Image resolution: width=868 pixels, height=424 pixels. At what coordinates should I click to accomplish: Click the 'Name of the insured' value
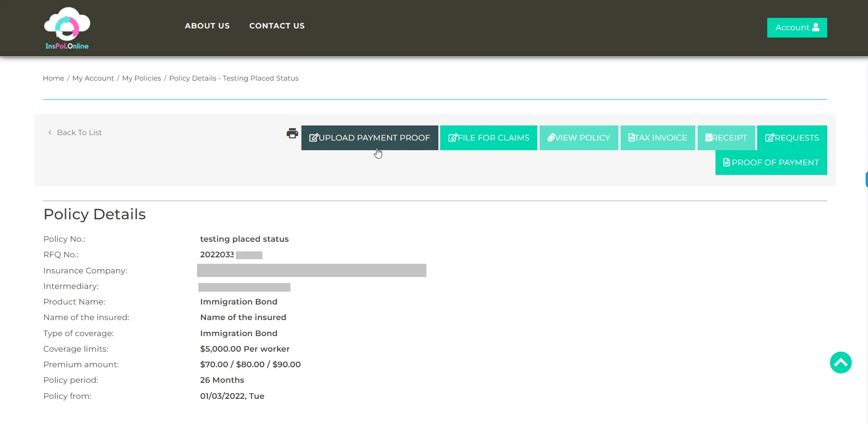coord(243,317)
